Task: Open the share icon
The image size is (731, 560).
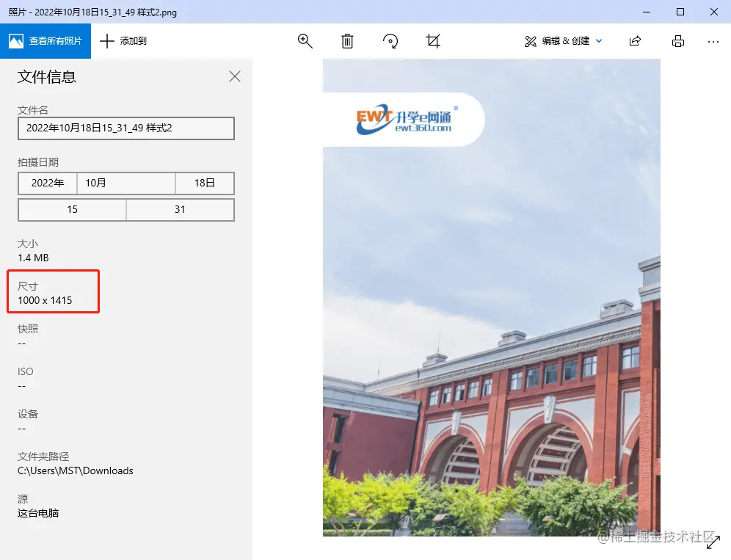Action: pos(636,41)
